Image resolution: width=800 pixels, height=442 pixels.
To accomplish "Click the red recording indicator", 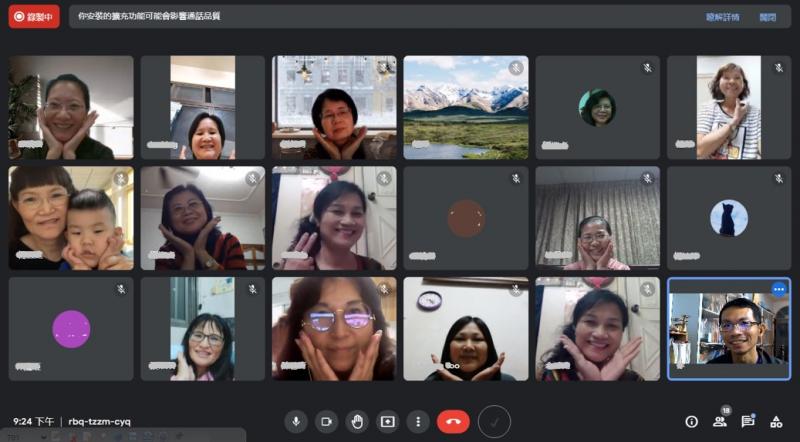I will [34, 17].
